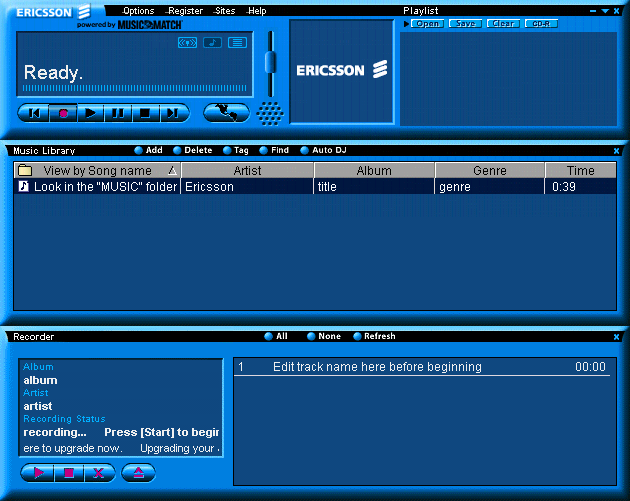Click the song file icon in library row
Screen dimensions: 630x501
click(24, 186)
